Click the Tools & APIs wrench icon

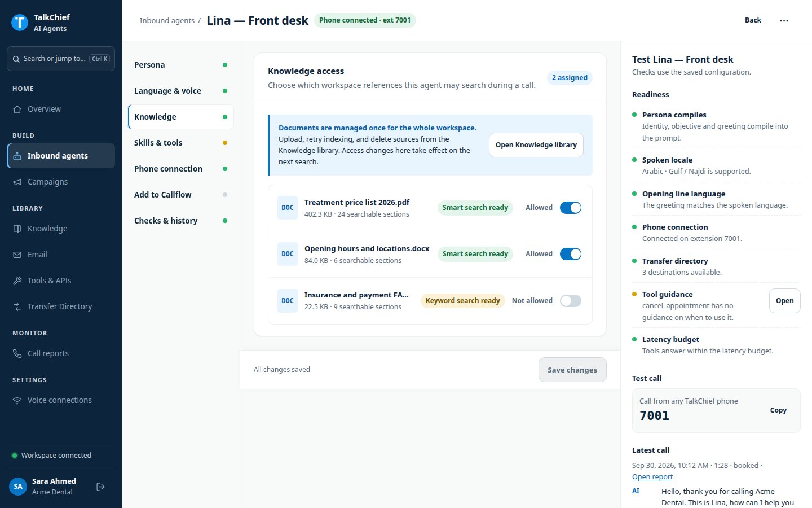coord(17,281)
